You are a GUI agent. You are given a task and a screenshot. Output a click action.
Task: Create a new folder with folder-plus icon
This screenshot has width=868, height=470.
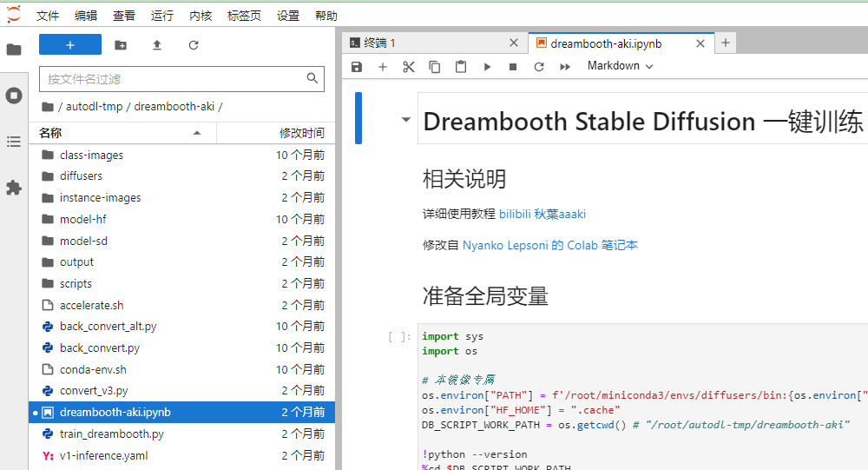tap(121, 45)
